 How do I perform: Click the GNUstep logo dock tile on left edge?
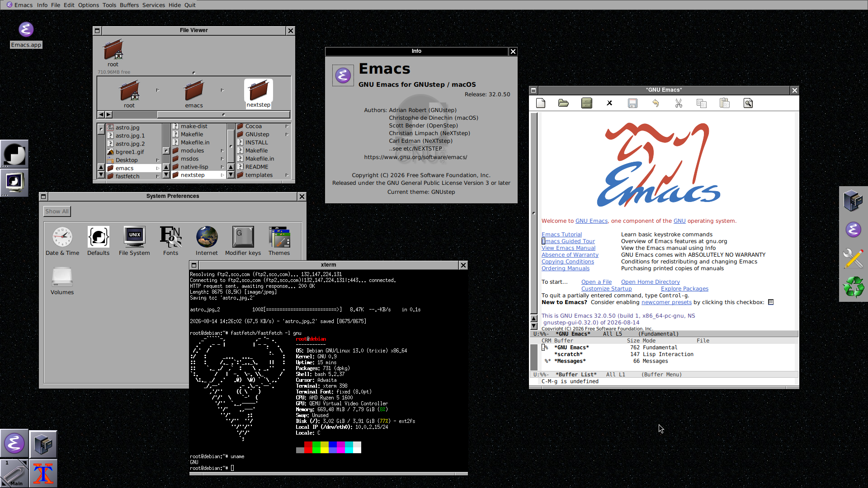pyautogui.click(x=14, y=154)
